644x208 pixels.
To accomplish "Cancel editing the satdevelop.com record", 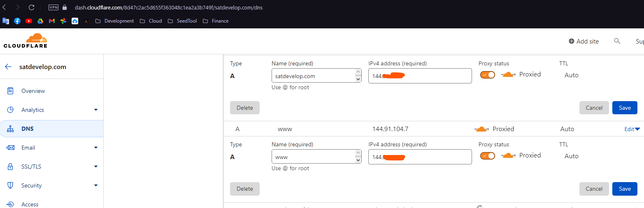I will point(594,108).
